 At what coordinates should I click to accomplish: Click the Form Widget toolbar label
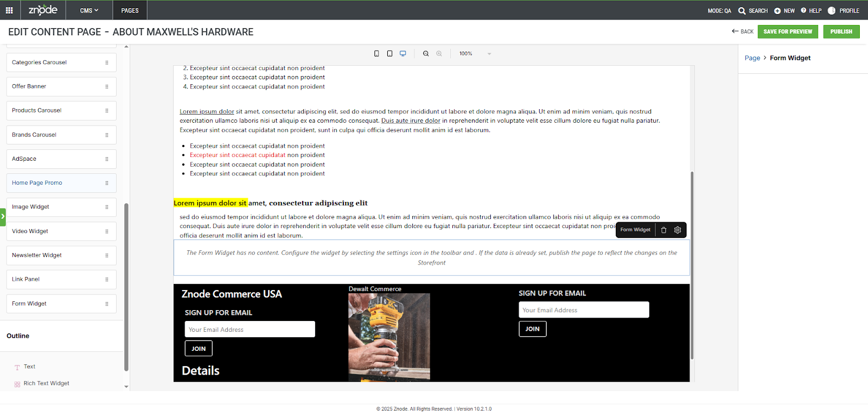pos(635,230)
